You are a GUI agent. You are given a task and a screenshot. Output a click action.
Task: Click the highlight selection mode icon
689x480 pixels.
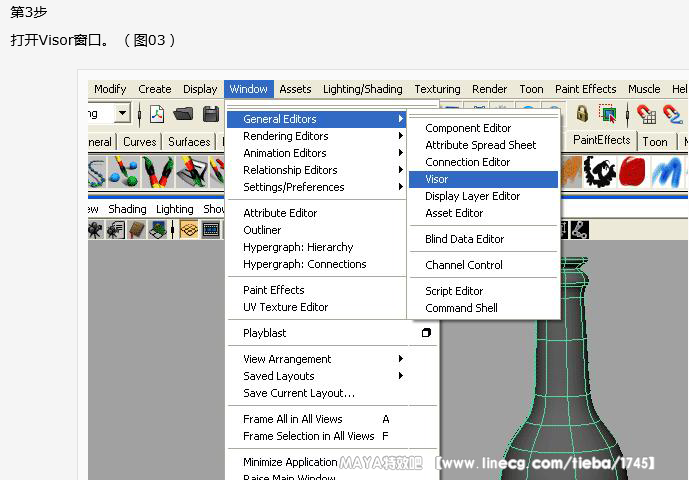(608, 114)
